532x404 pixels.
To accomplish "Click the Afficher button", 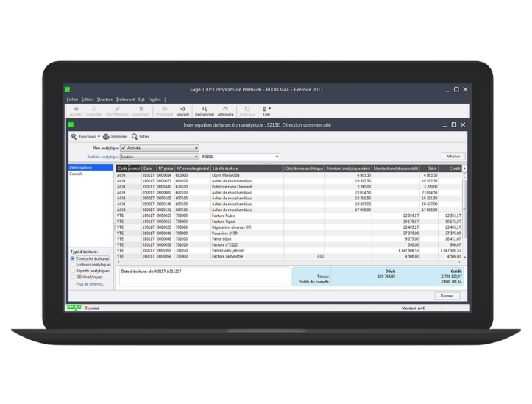I will pos(453,157).
